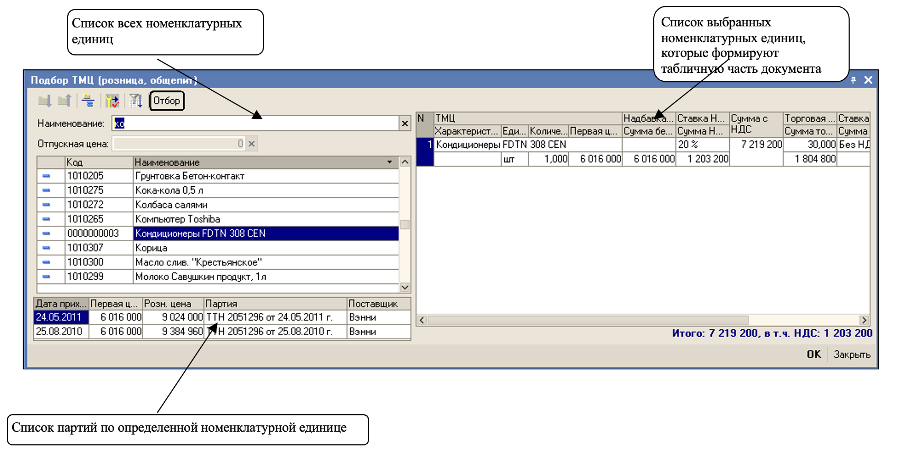Select the batch dated 25.08.2010
The width and height of the screenshot is (904, 458).
60,330
